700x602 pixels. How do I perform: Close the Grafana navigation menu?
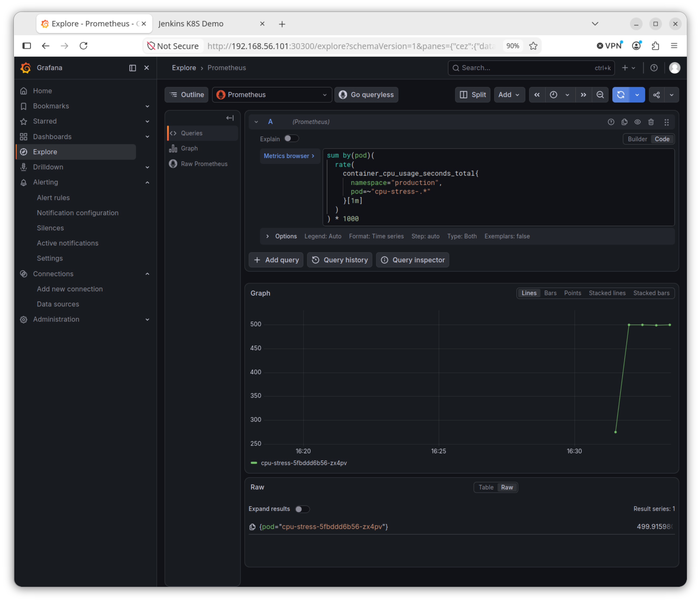(x=147, y=68)
